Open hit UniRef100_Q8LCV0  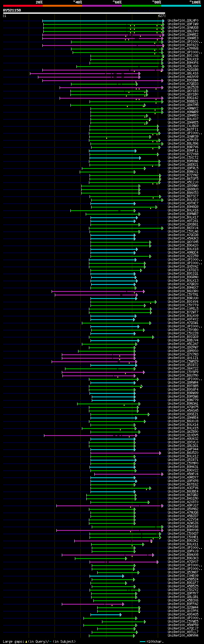tap(183, 31)
